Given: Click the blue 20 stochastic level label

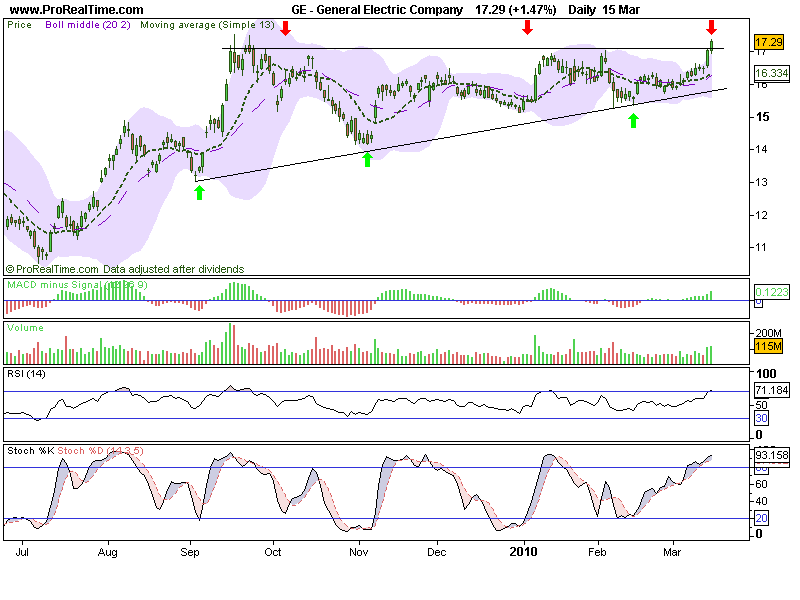Looking at the screenshot, I should (761, 518).
